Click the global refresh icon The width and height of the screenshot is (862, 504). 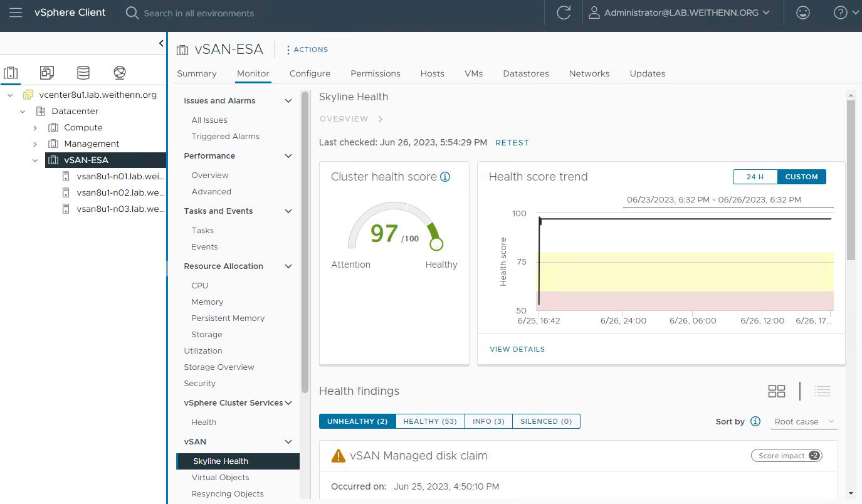tap(564, 13)
